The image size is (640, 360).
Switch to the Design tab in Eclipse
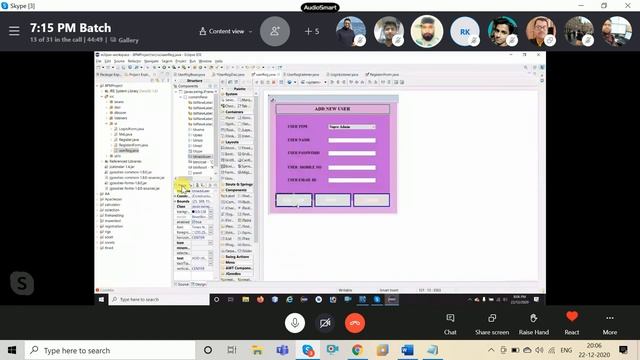pyautogui.click(x=200, y=284)
